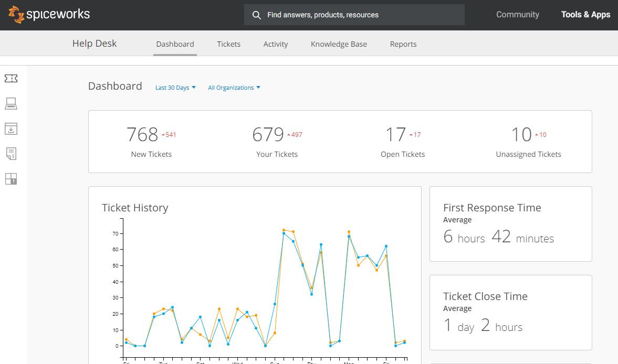Viewport: 618px width, 364px height.
Task: Open the laptop devices icon in sidebar
Action: click(x=11, y=103)
